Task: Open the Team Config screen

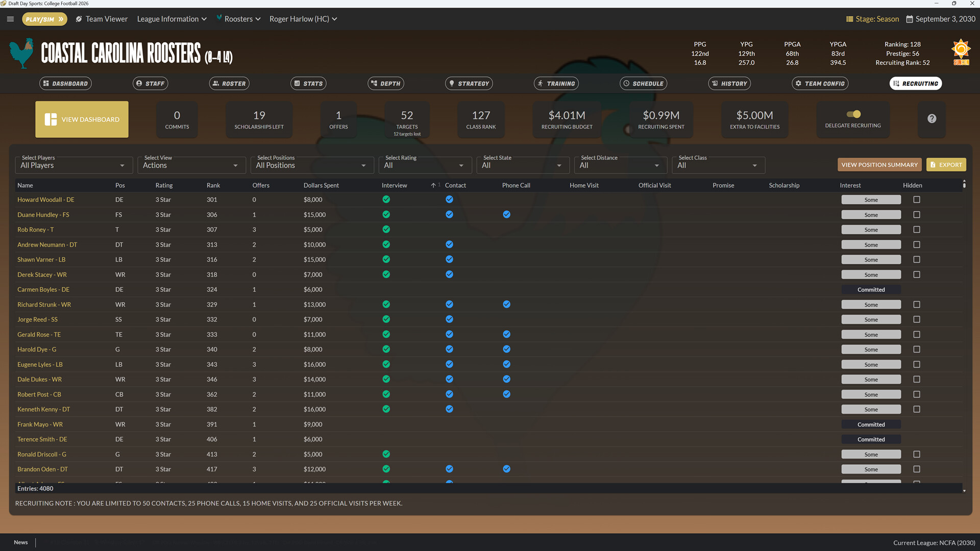Action: [820, 83]
